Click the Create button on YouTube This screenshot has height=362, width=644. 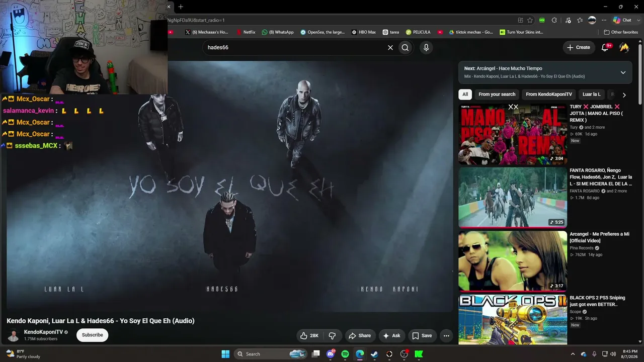579,47
